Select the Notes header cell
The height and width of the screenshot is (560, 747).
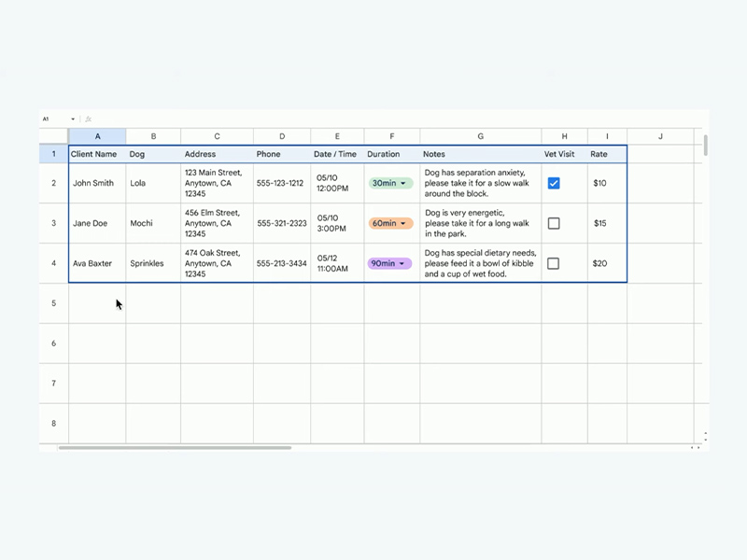tap(481, 154)
